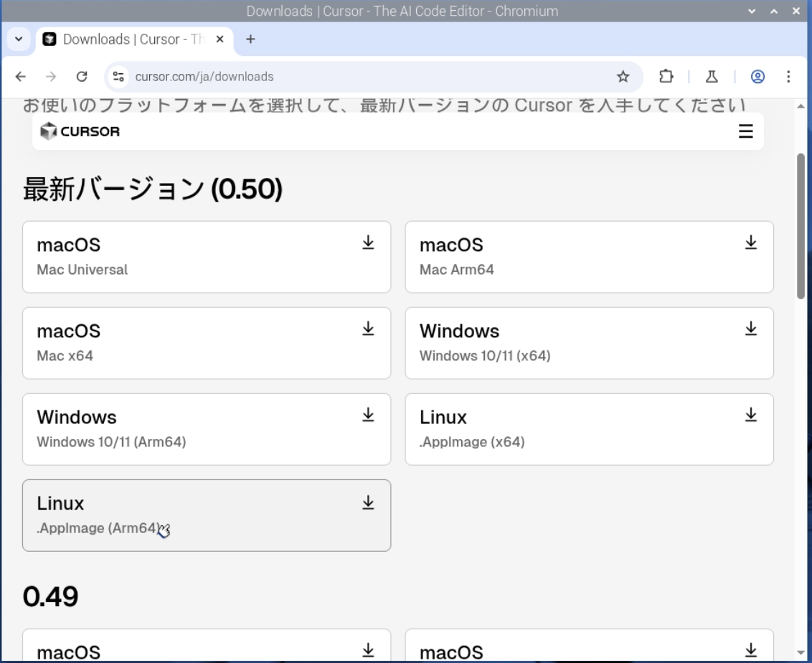Minimize the Chromium window
The image size is (812, 663).
click(x=752, y=11)
